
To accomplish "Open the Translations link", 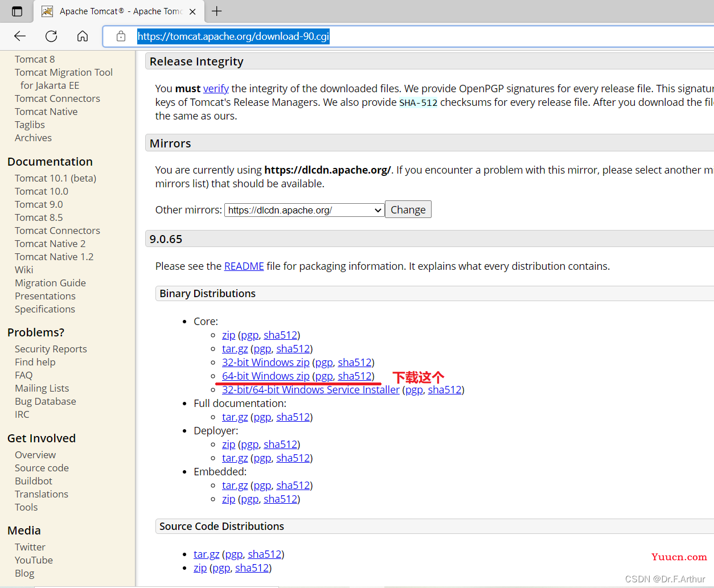I will point(42,494).
